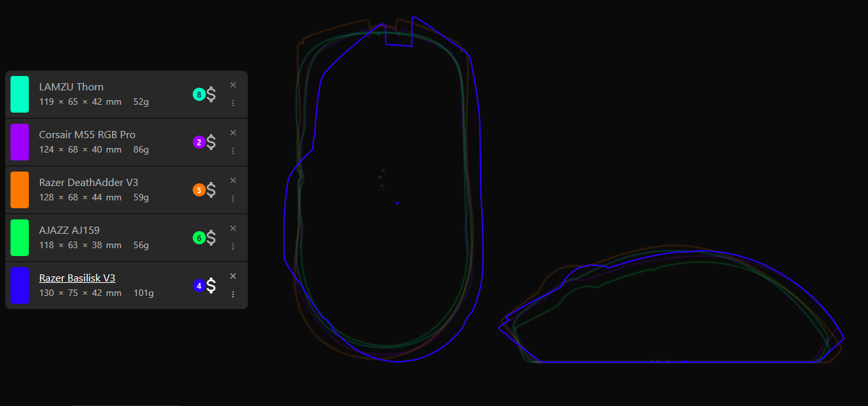Click dollar price icon for Razer DeathAdder V3
Screen dimensions: 868x406
point(211,190)
